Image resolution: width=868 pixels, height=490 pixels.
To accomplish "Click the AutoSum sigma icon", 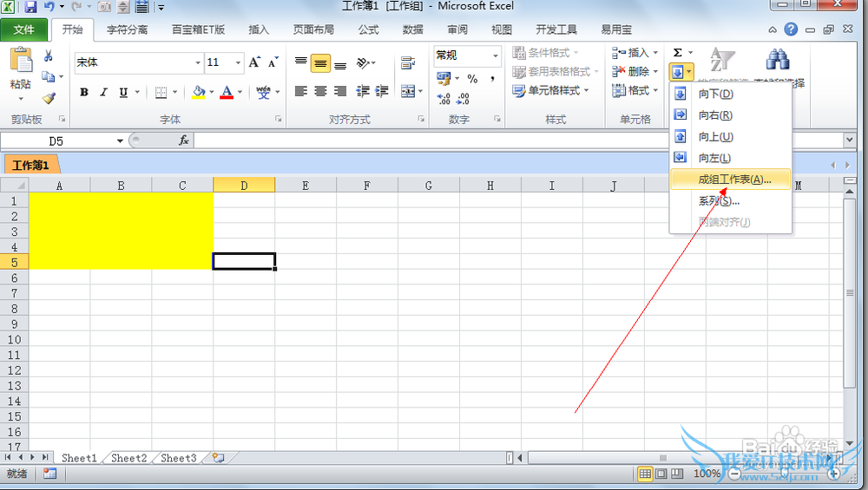I will pyautogui.click(x=678, y=53).
